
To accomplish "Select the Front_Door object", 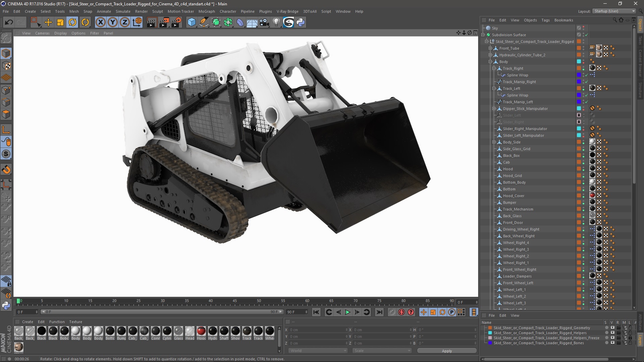I will 513,223.
